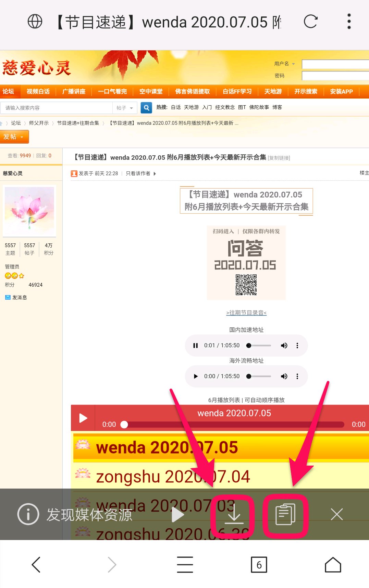Image resolution: width=369 pixels, height=588 pixels.
Task: Click the 只看该作者 arrow
Action: [x=155, y=173]
